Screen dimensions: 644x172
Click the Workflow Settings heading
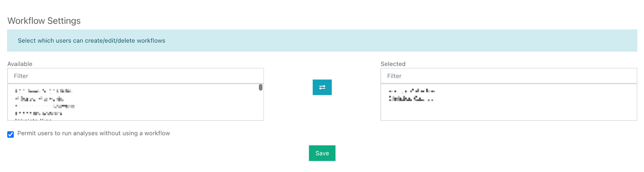tap(44, 21)
